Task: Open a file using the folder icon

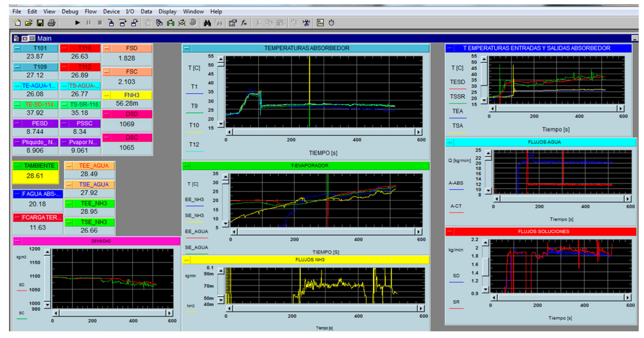Action: [x=29, y=23]
